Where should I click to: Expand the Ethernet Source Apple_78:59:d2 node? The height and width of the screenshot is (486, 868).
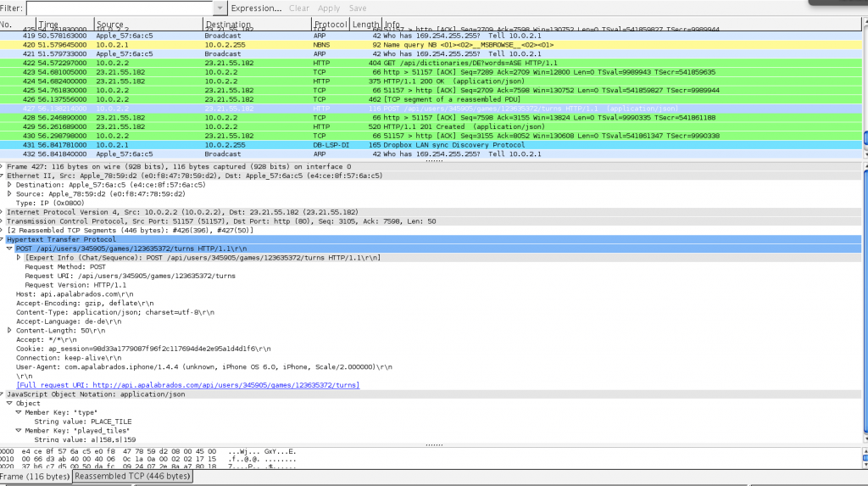coord(9,193)
